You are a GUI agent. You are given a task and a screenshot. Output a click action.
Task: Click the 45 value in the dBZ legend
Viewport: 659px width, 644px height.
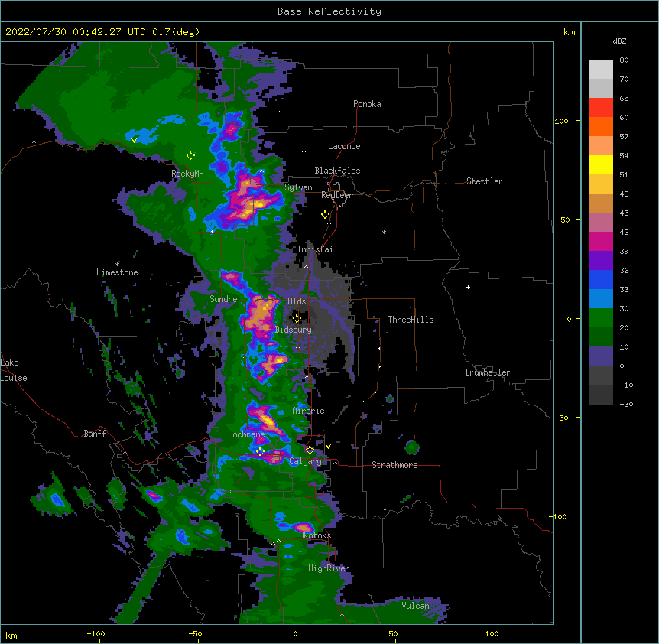pos(624,213)
